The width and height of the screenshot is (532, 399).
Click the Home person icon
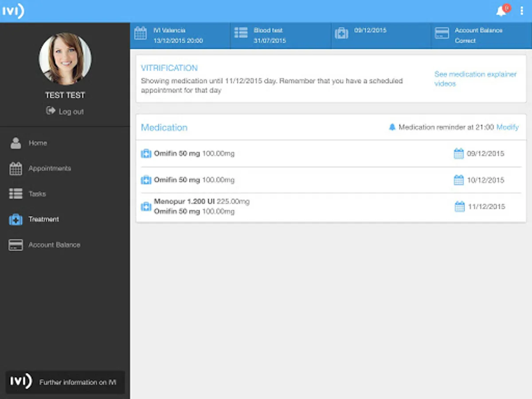pyautogui.click(x=15, y=143)
